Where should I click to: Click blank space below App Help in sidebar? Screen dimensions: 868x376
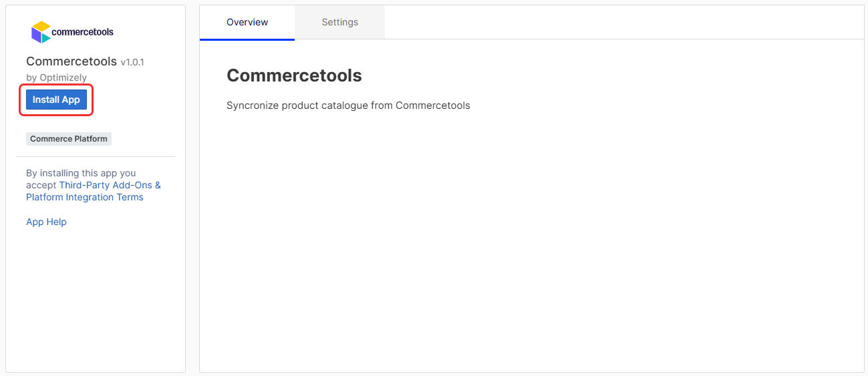point(96,301)
